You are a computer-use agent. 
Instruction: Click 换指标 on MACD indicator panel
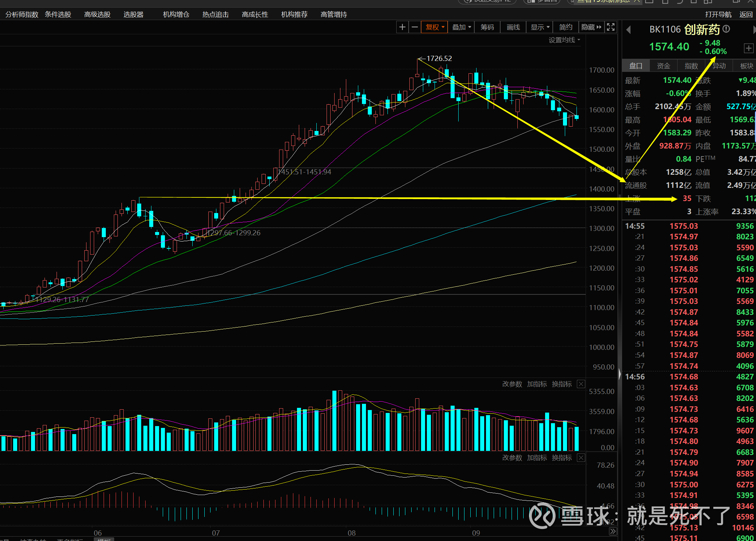tap(562, 458)
